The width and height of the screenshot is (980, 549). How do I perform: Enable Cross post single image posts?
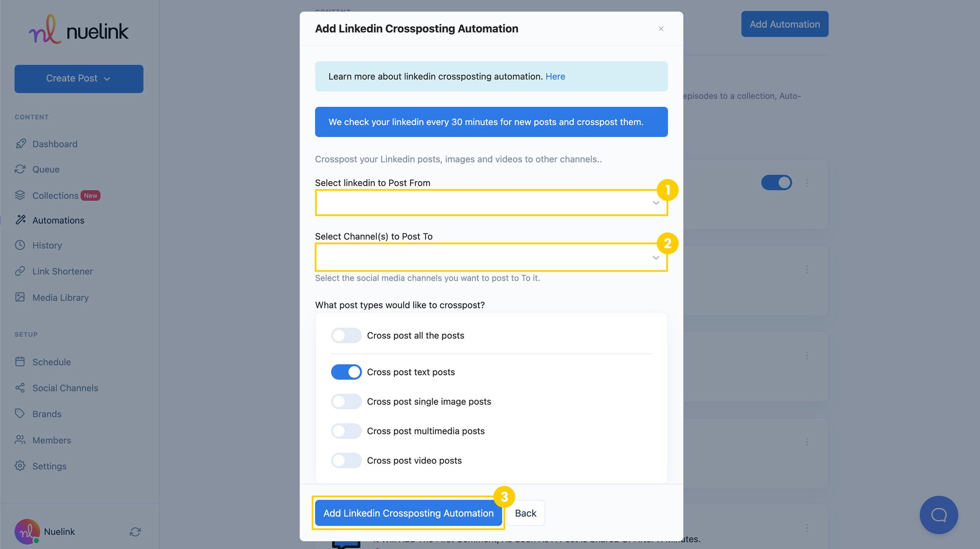pyautogui.click(x=346, y=402)
